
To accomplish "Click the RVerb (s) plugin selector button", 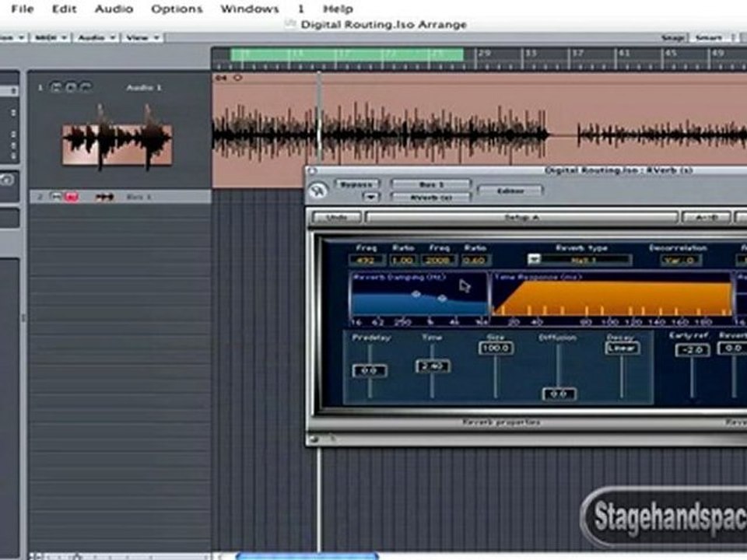I will click(431, 197).
